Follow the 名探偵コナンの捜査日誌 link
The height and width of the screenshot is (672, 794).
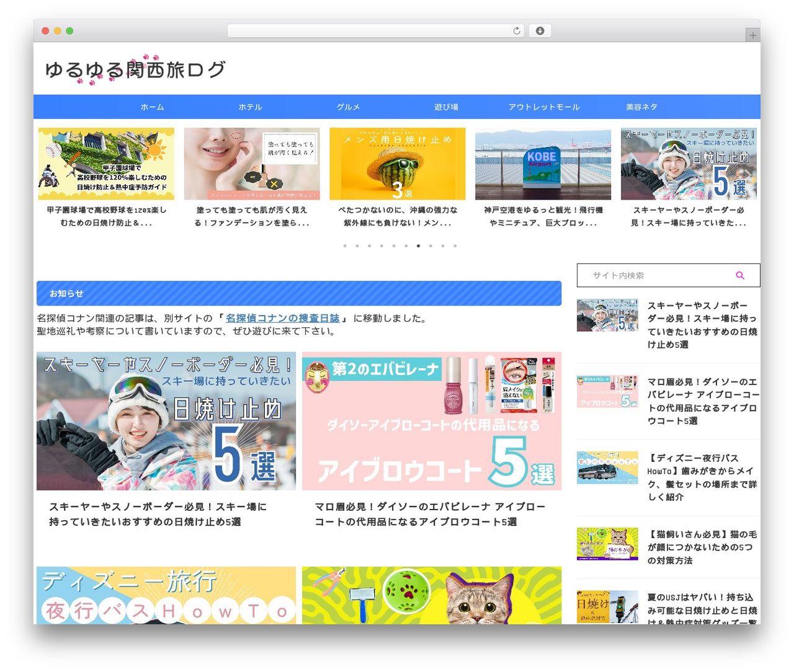pos(282,318)
